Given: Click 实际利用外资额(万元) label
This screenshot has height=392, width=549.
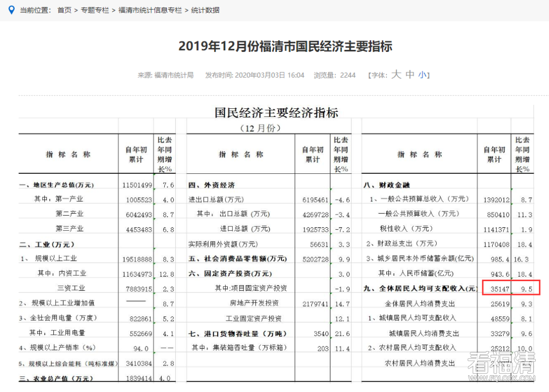Looking at the screenshot, I should 223,244.
